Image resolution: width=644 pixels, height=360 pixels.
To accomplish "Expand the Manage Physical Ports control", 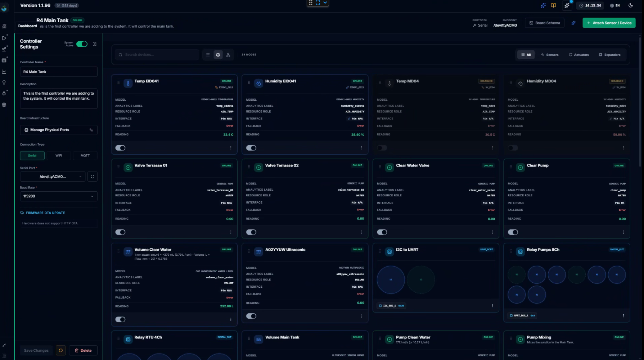I will [59, 130].
